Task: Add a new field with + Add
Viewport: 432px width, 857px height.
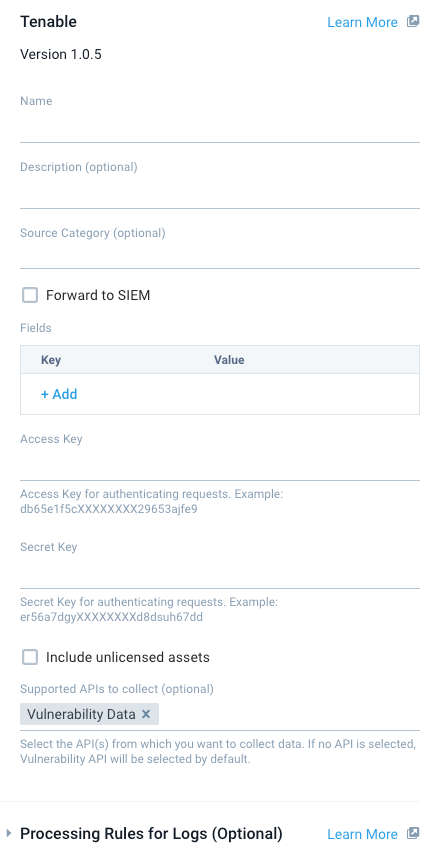Action: click(x=59, y=394)
